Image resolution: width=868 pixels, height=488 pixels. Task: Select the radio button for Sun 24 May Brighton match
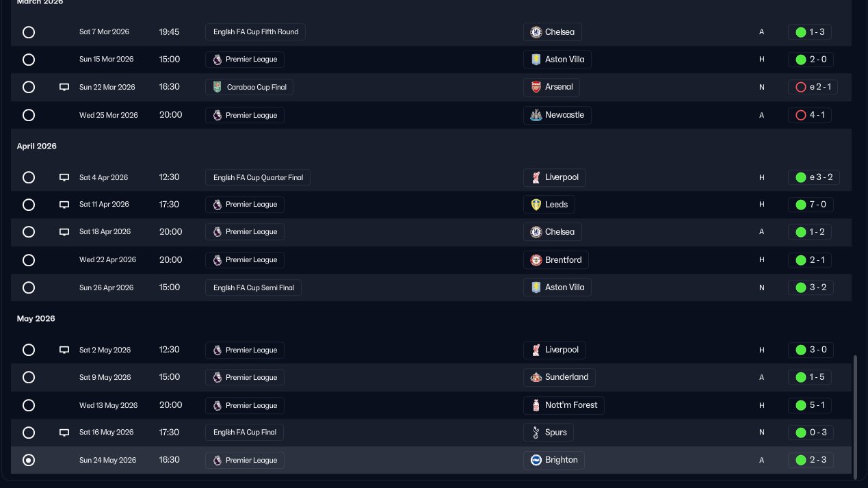click(x=29, y=460)
